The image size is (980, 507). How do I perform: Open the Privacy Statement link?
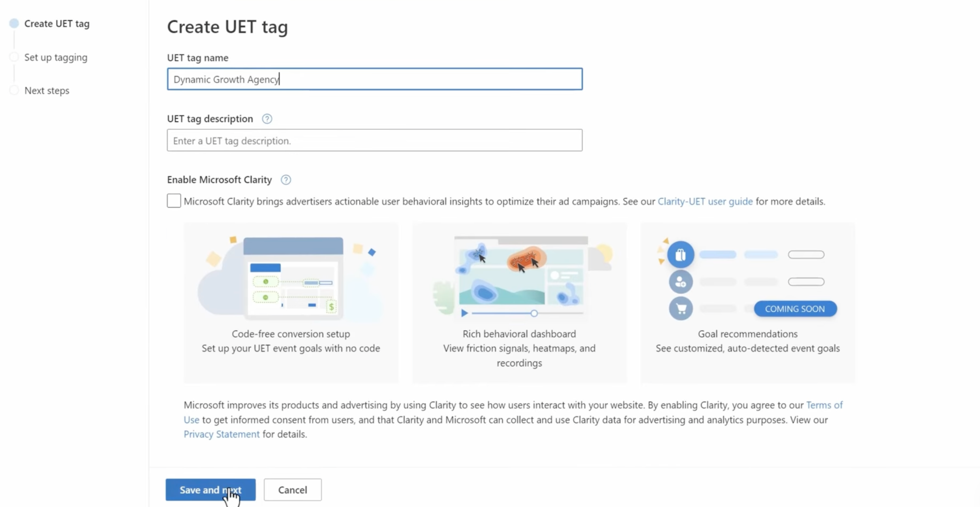[x=222, y=434]
